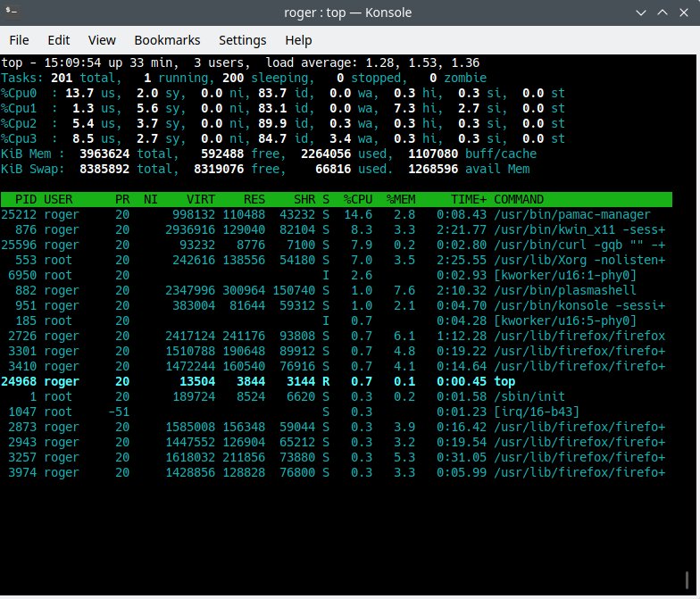Image resolution: width=700 pixels, height=599 pixels.
Task: Open the File menu
Action: click(19, 40)
